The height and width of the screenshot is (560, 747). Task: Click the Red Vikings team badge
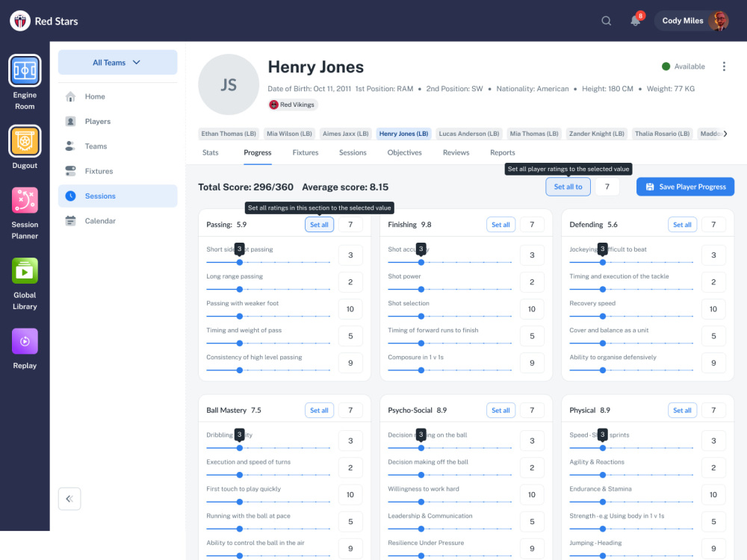[293, 105]
